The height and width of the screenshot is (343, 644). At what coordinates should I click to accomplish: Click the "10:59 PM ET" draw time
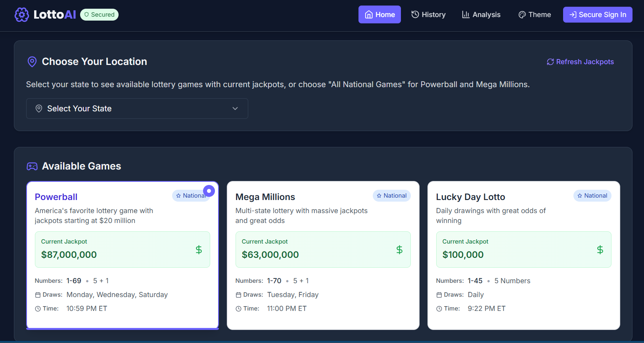87,309
